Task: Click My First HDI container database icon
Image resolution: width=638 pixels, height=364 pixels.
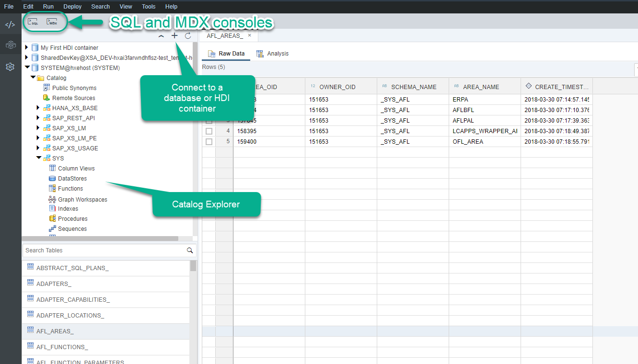Action: [35, 48]
